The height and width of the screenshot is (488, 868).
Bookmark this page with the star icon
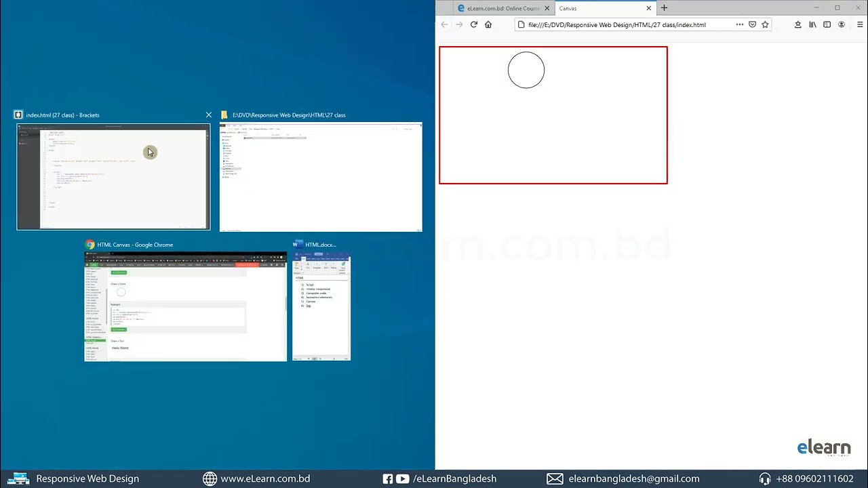pos(765,24)
